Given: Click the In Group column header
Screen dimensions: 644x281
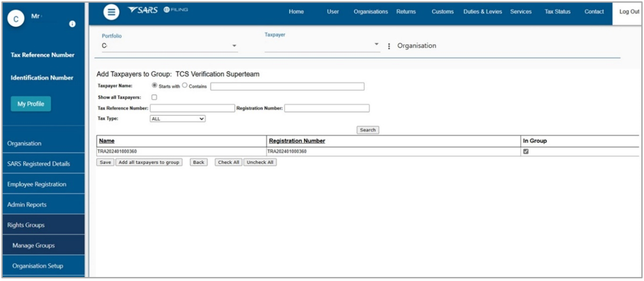Looking at the screenshot, I should 535,141.
